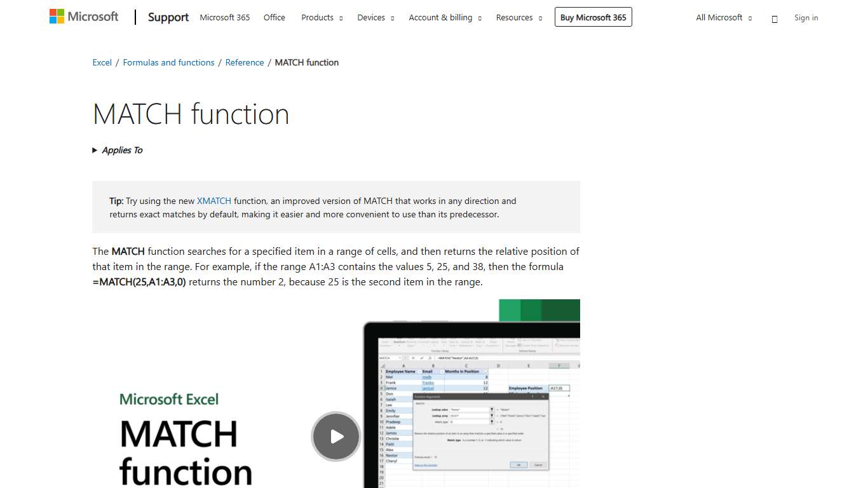Click the Microsoft four-square logo
Screen dimensions: 868x488
click(56, 15)
